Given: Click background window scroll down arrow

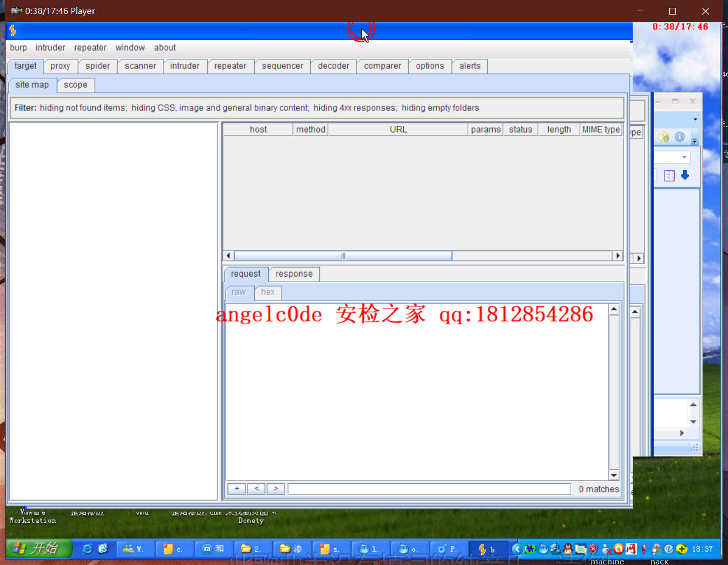Looking at the screenshot, I should coord(693,422).
